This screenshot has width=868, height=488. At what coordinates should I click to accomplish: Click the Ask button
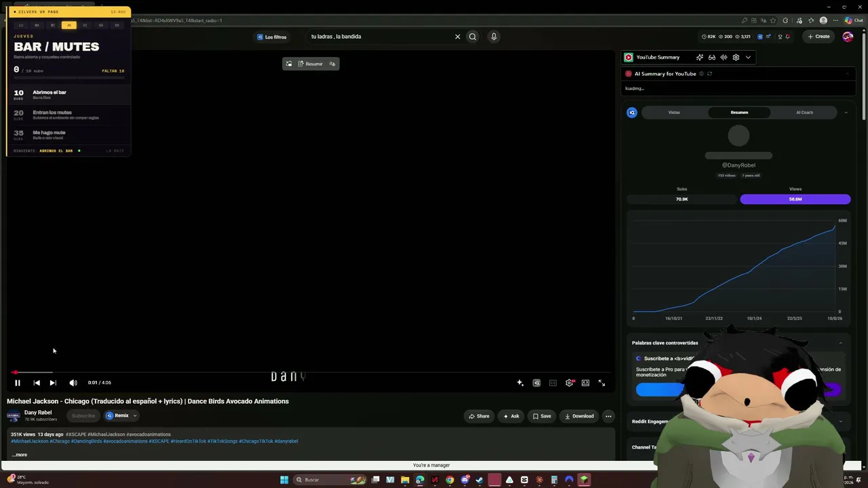[511, 416]
